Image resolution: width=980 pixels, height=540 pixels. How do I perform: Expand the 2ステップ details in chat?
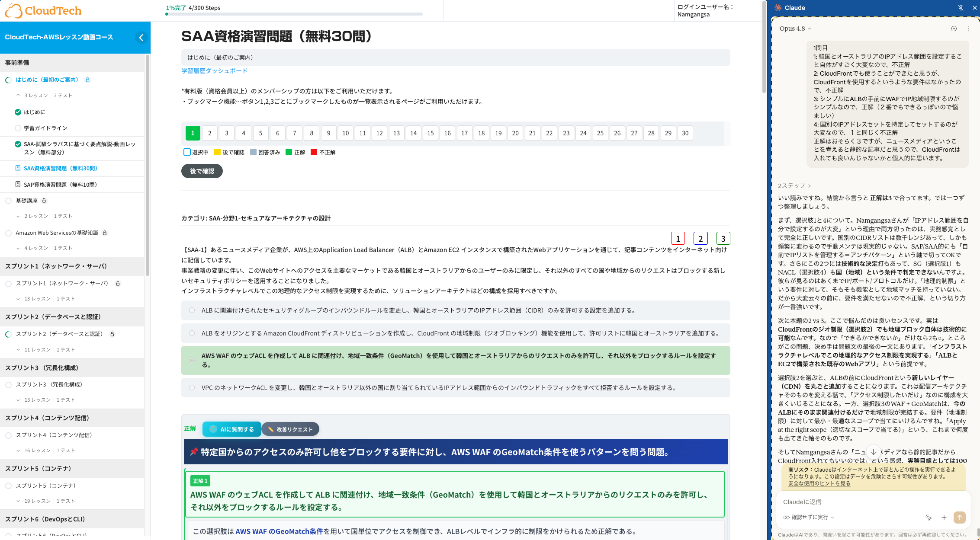[x=794, y=185]
